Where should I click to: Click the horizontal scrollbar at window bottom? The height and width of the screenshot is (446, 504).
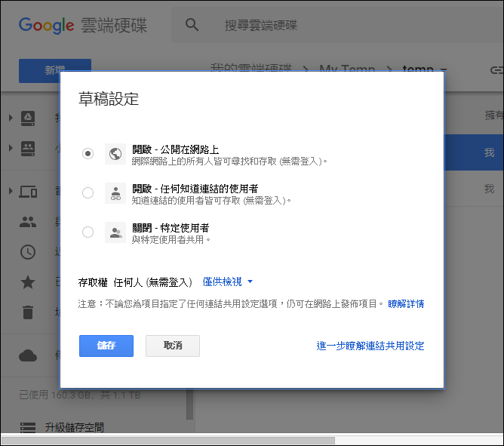coord(167,441)
